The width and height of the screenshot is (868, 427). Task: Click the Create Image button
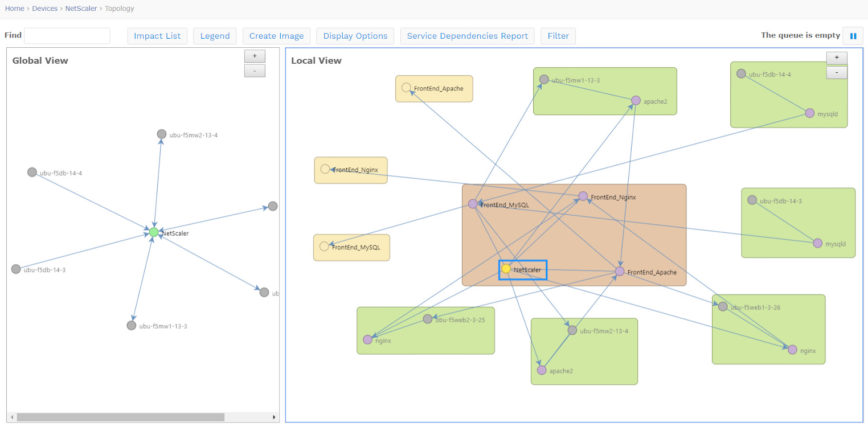[x=276, y=36]
